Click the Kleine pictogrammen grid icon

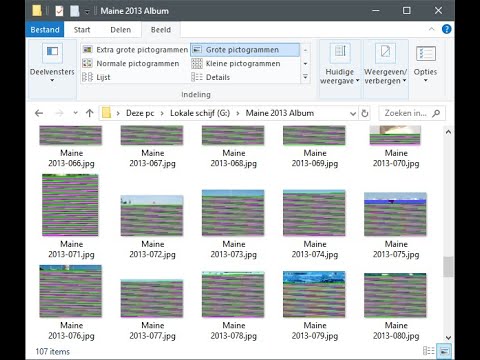tap(197, 63)
